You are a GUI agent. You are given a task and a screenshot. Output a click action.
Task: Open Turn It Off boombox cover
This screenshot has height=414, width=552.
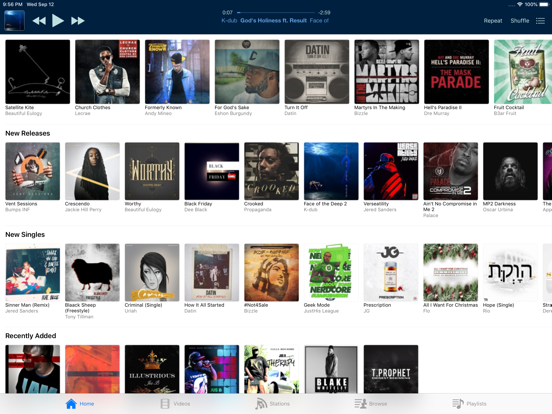click(317, 72)
